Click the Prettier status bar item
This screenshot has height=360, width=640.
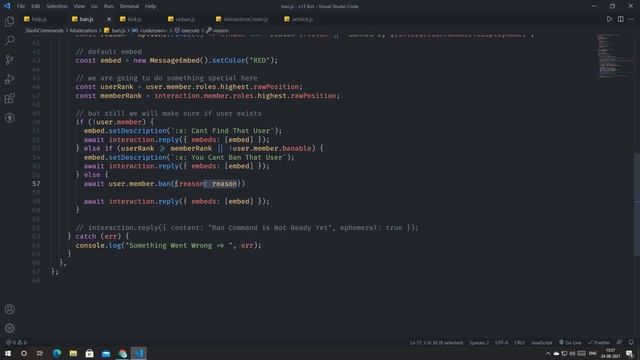pos(599,342)
